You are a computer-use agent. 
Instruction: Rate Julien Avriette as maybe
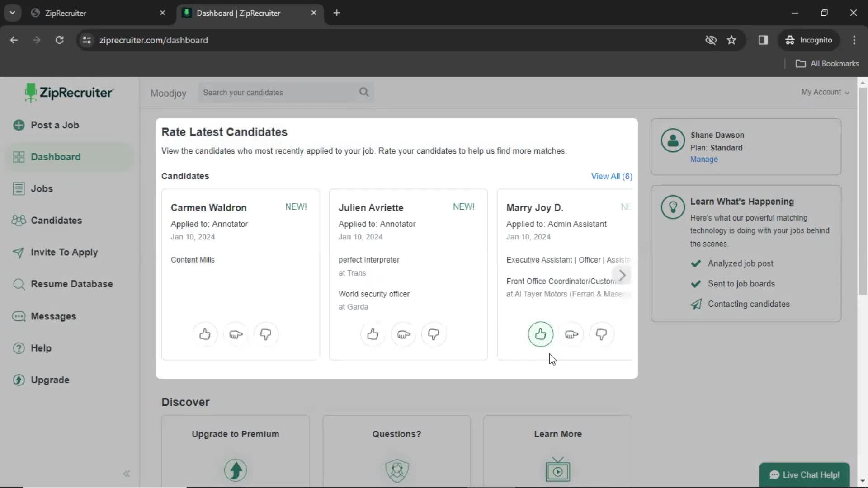click(403, 334)
